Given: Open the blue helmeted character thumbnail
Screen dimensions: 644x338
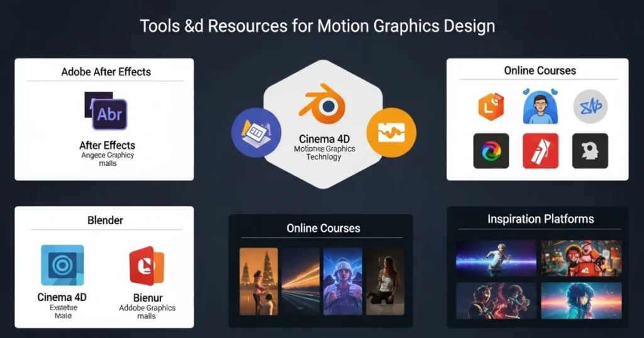Looking at the screenshot, I should pos(343,281).
